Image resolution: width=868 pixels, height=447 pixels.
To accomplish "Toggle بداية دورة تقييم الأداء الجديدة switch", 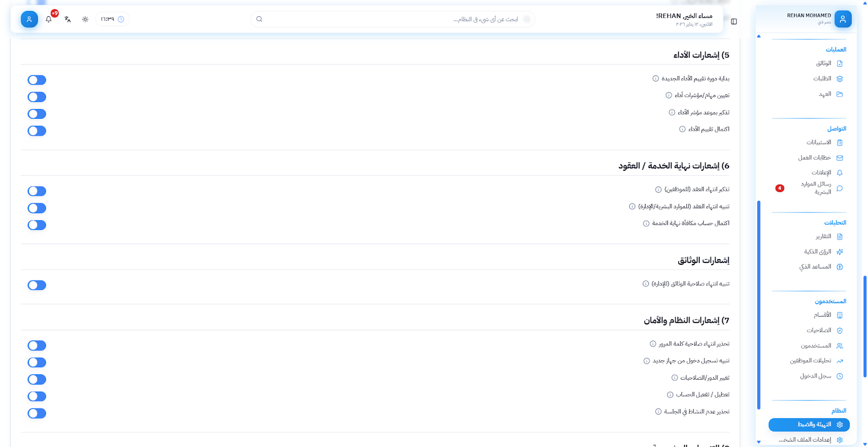I will click(x=37, y=80).
